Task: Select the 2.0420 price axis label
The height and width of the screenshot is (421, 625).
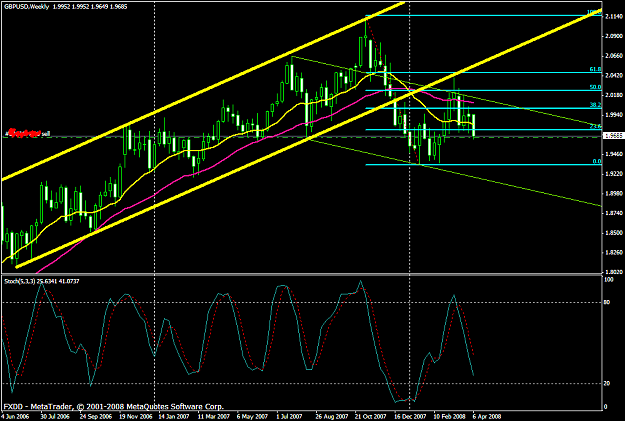Action: [614, 75]
